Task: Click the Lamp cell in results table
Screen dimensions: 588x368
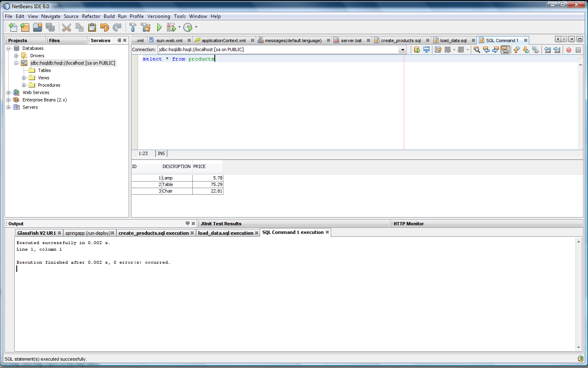Action: click(x=176, y=178)
